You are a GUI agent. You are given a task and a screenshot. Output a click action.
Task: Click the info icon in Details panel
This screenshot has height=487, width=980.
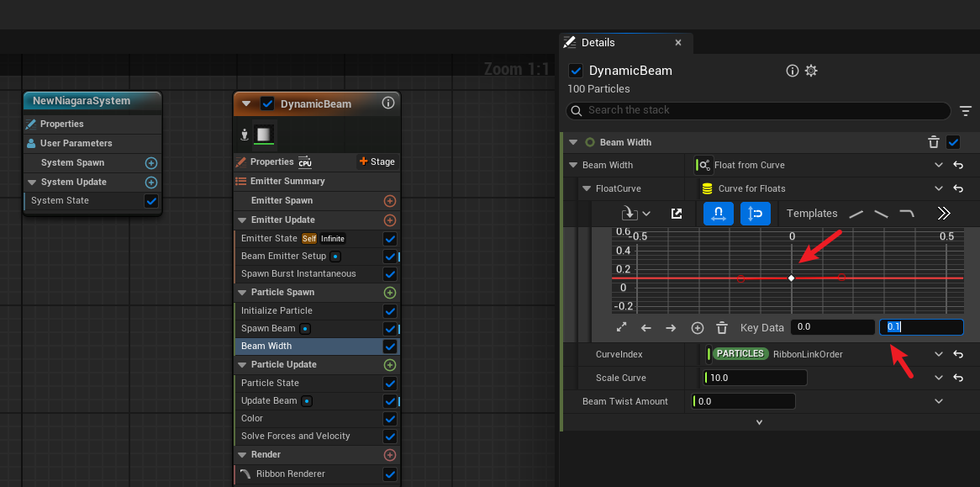pos(793,71)
